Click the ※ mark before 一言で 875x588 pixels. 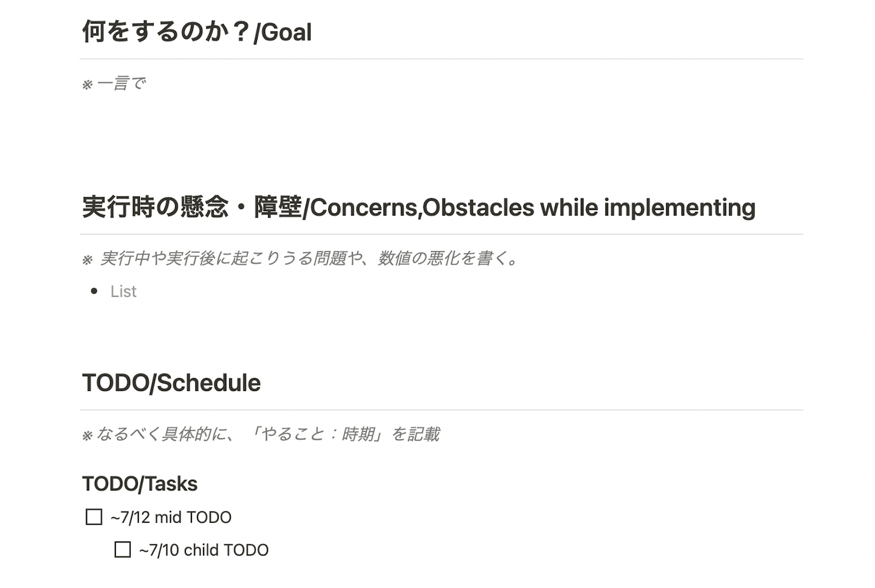coord(87,84)
